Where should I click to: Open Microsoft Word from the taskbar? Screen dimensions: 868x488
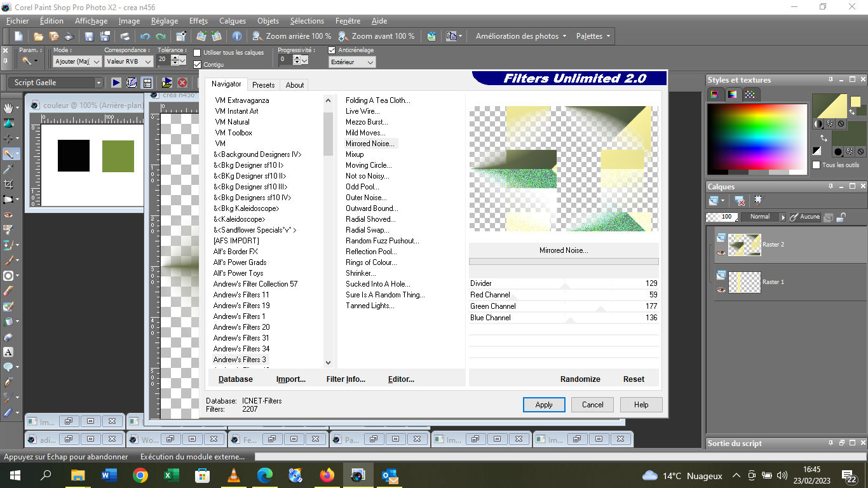(x=109, y=475)
